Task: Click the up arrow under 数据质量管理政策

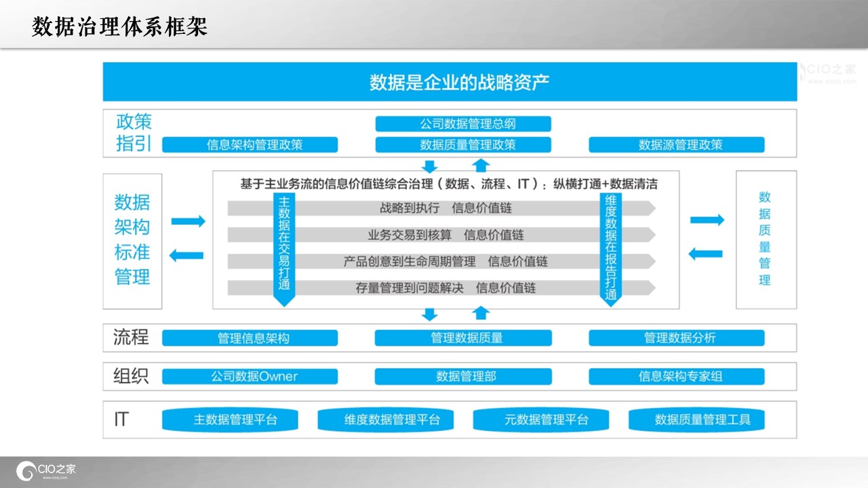Action: click(480, 165)
